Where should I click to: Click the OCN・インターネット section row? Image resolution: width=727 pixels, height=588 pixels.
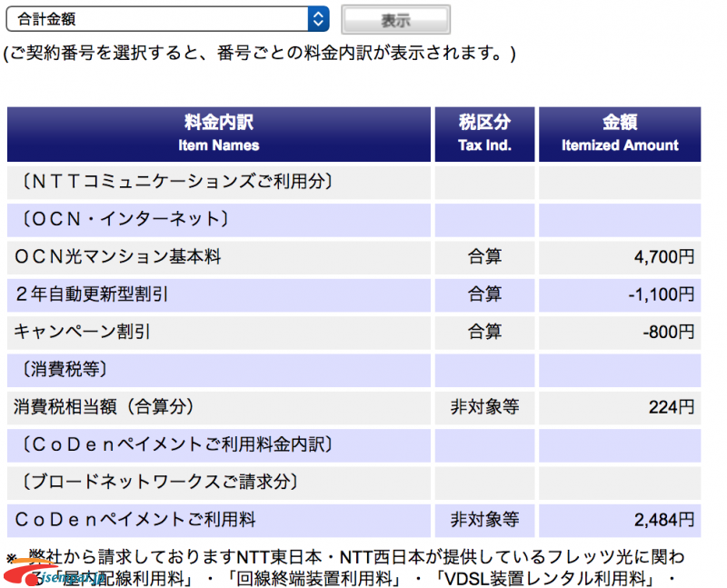coord(124,219)
